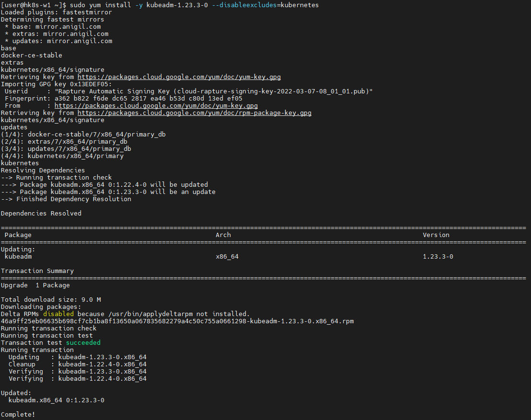
Task: Click the yellow 'disabled' word
Action: point(58,314)
